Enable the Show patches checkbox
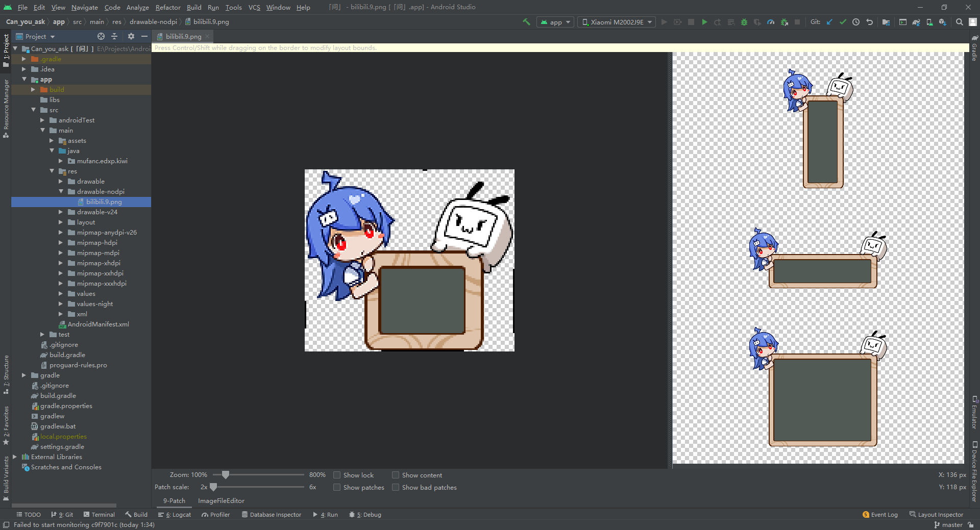Image resolution: width=980 pixels, height=530 pixels. [x=337, y=487]
